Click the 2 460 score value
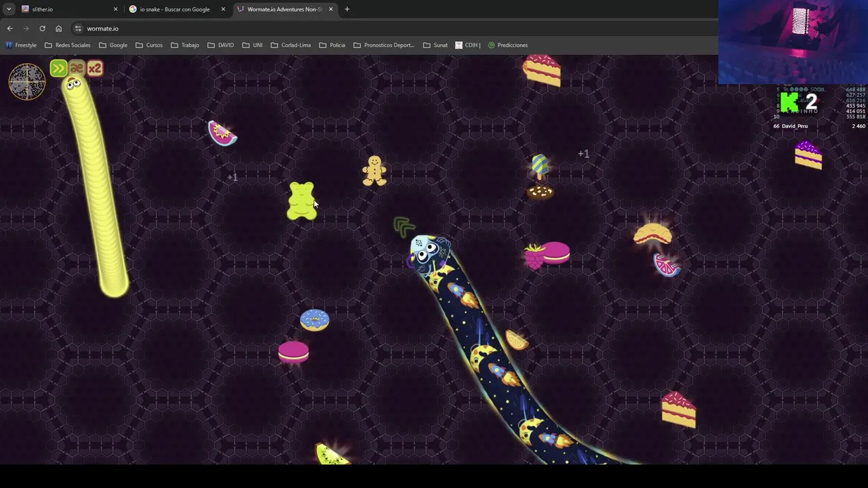 (859, 126)
